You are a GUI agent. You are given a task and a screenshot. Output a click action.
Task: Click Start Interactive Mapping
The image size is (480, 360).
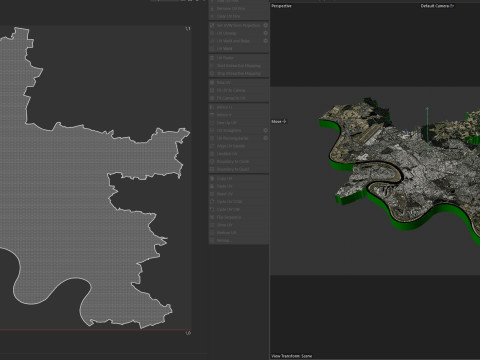click(238, 66)
